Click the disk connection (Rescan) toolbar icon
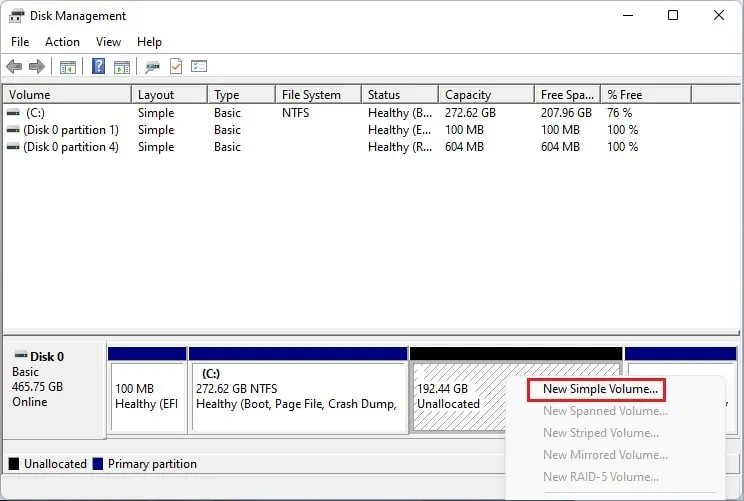 152,67
